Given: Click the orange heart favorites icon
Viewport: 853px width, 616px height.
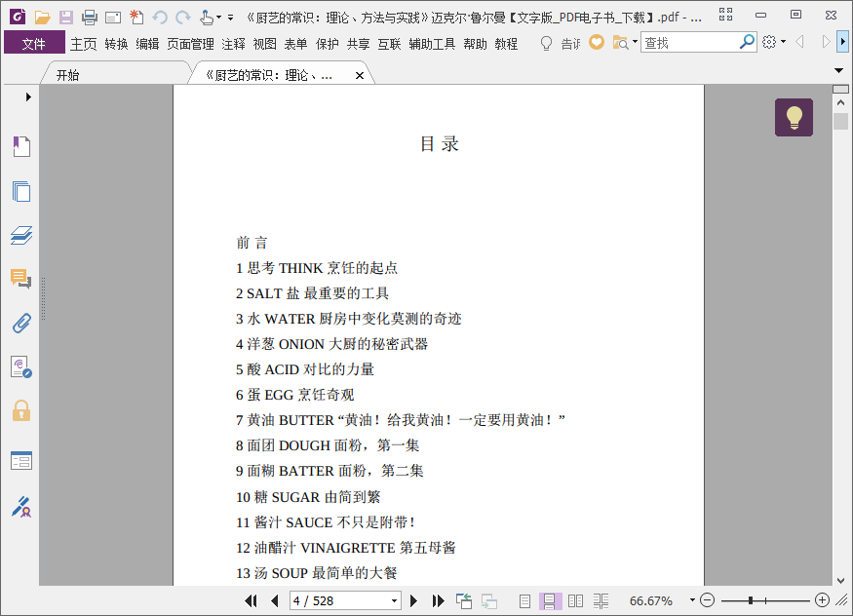Looking at the screenshot, I should tap(597, 42).
